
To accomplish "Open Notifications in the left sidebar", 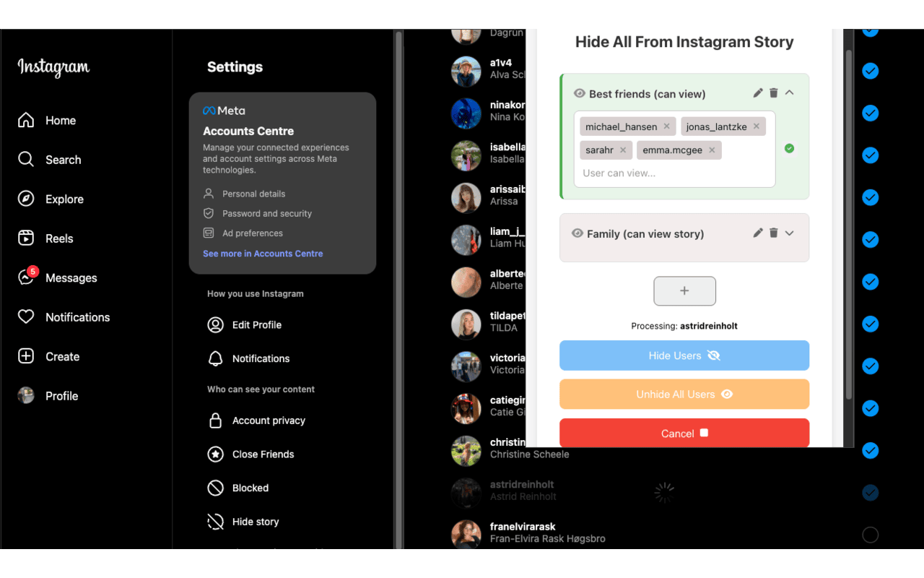I will [64, 317].
